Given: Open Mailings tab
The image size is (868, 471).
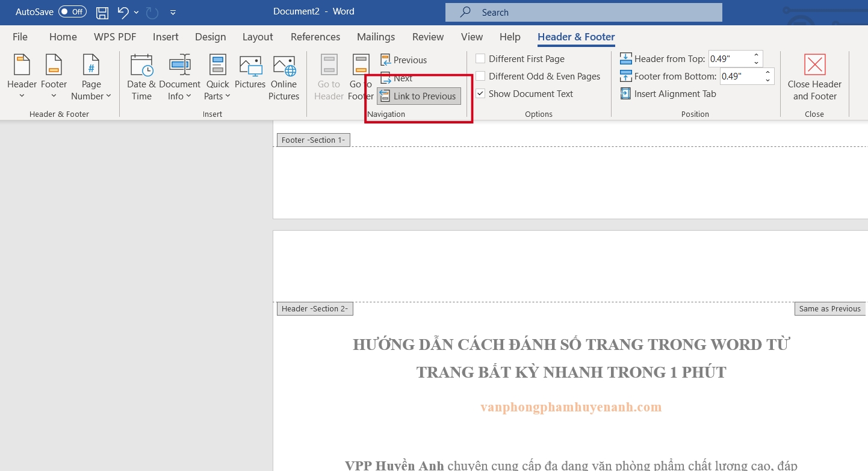Looking at the screenshot, I should click(376, 37).
